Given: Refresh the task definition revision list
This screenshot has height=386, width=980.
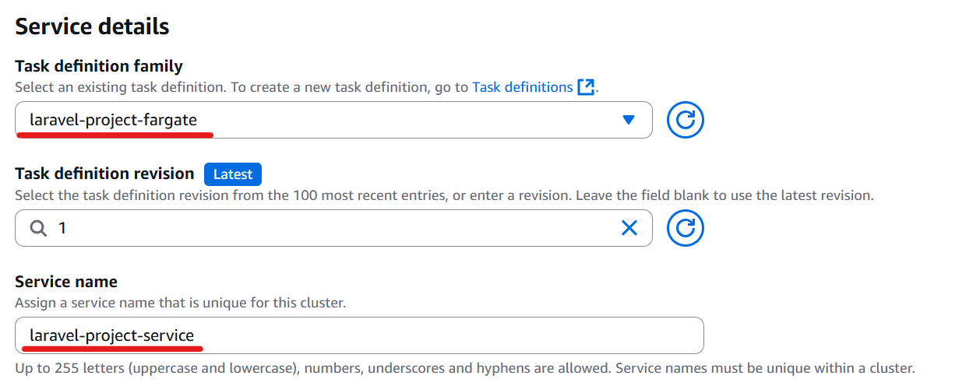Looking at the screenshot, I should tap(686, 228).
